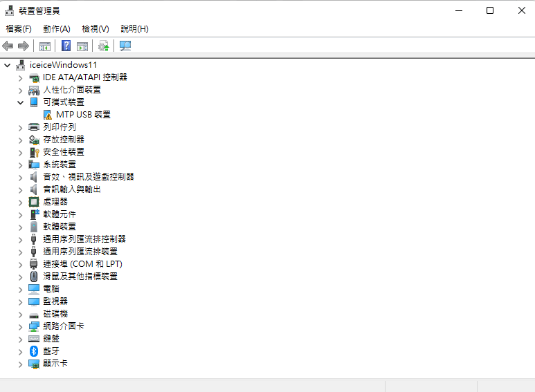Click the Device Manager title bar icon

(9, 10)
